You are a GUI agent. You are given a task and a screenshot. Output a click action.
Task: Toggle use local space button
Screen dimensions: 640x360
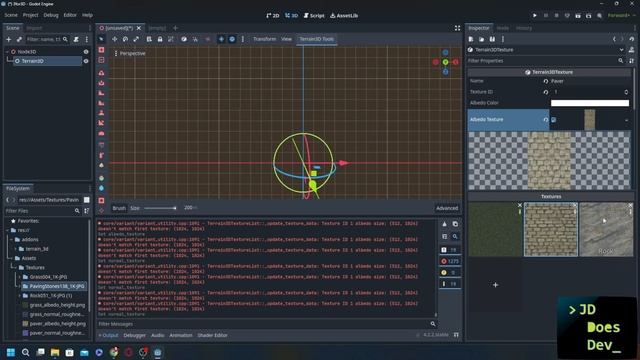[x=184, y=39]
